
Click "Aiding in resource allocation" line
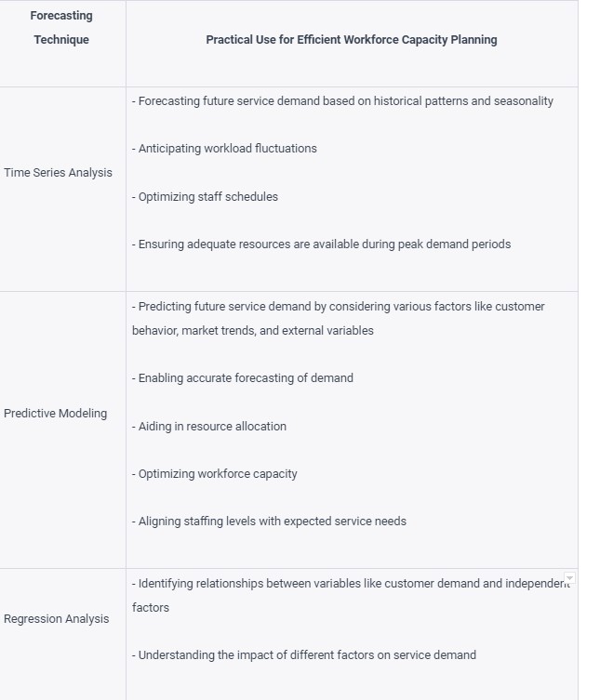pos(209,427)
